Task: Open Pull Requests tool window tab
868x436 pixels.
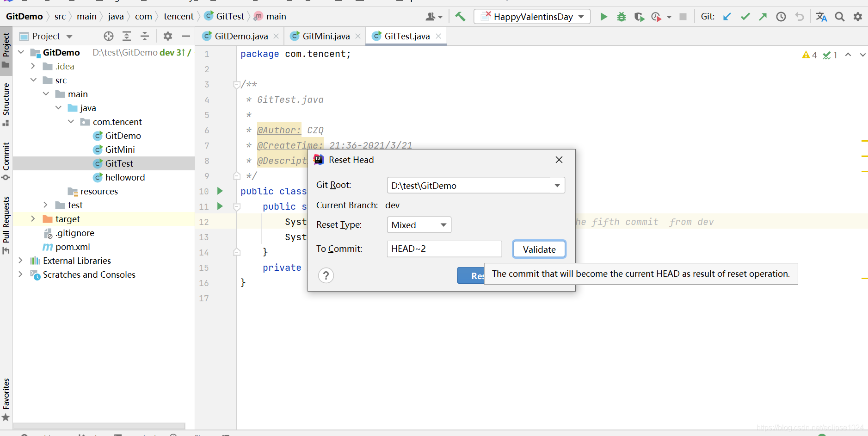Action: coord(6,225)
